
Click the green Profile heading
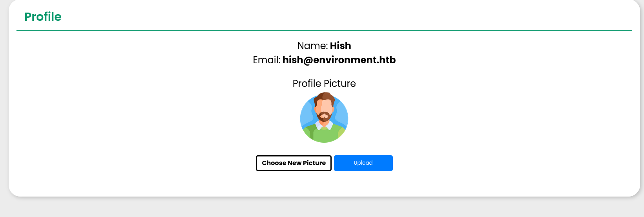(x=43, y=17)
